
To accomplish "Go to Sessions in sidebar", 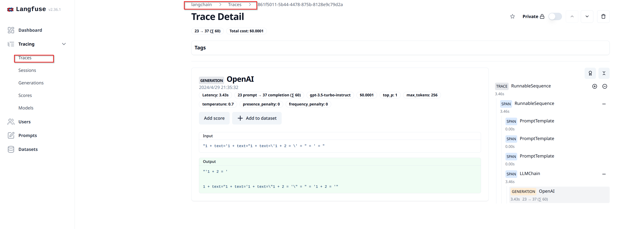I will (27, 70).
